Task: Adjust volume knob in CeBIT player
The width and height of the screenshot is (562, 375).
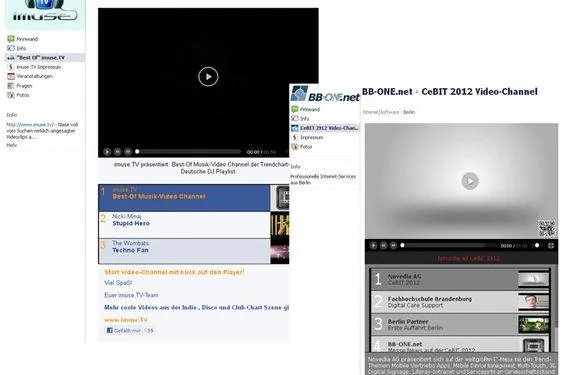Action: (537, 246)
